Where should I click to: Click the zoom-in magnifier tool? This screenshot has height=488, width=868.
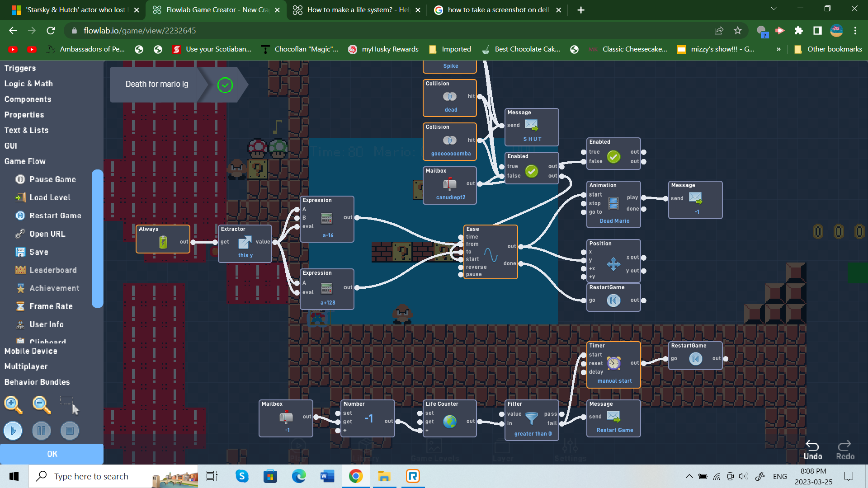[x=13, y=404]
